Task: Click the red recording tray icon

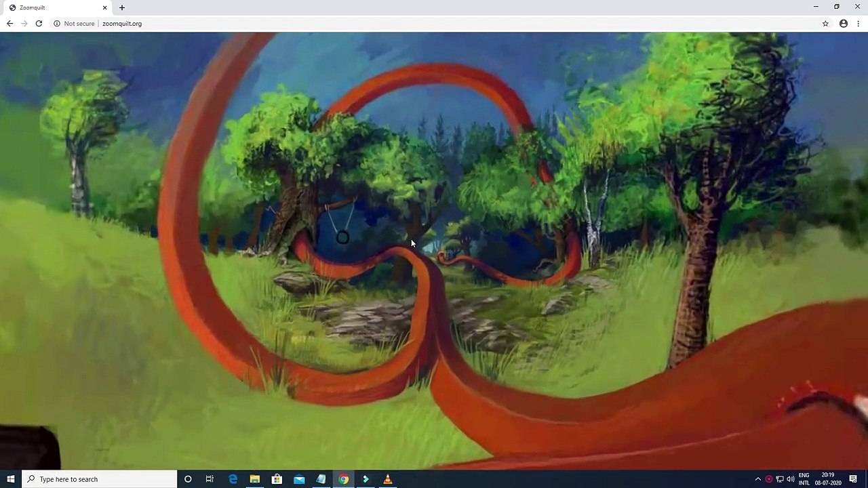Action: pyautogui.click(x=769, y=479)
